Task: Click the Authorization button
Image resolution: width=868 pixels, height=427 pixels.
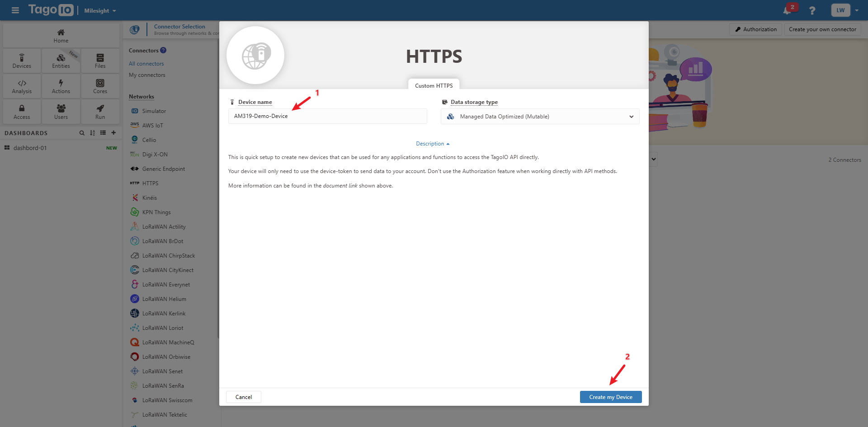Action: click(x=756, y=29)
